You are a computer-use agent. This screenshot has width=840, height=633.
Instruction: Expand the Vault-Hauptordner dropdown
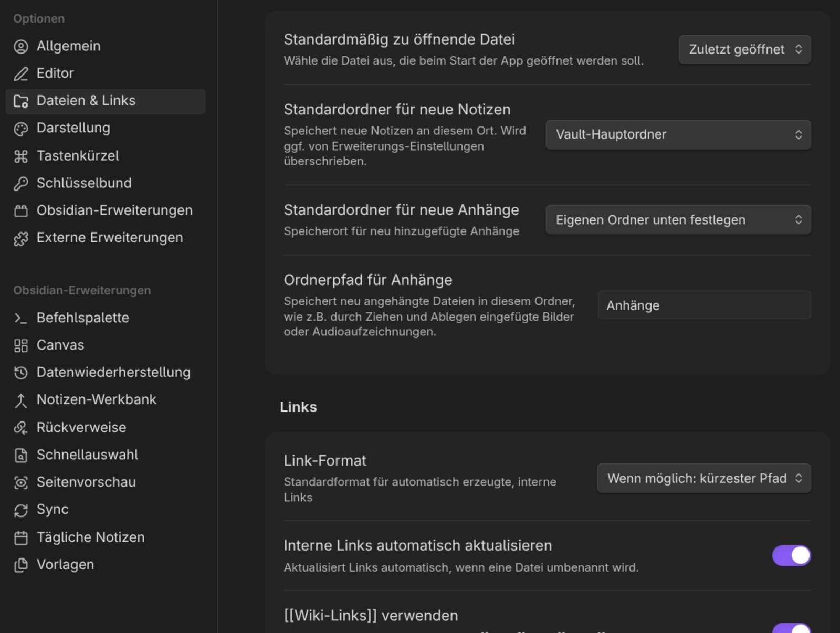pos(678,135)
